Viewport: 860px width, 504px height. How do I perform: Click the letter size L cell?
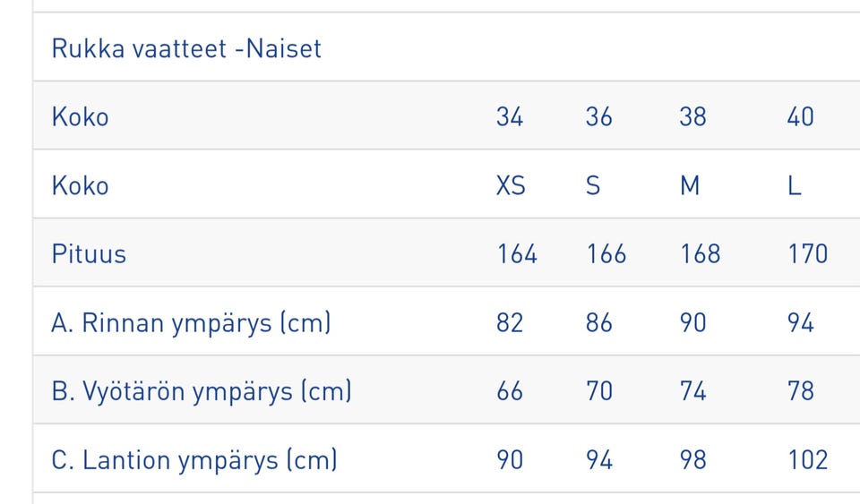click(794, 186)
